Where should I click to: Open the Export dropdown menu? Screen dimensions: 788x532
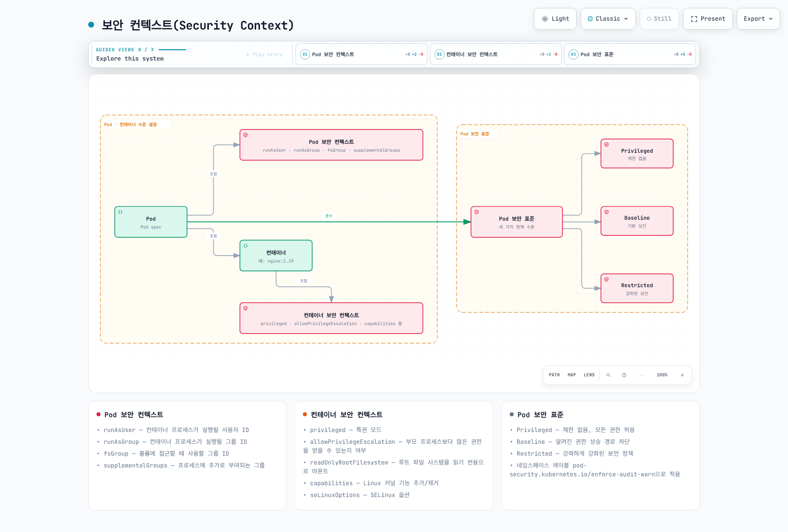coord(758,19)
